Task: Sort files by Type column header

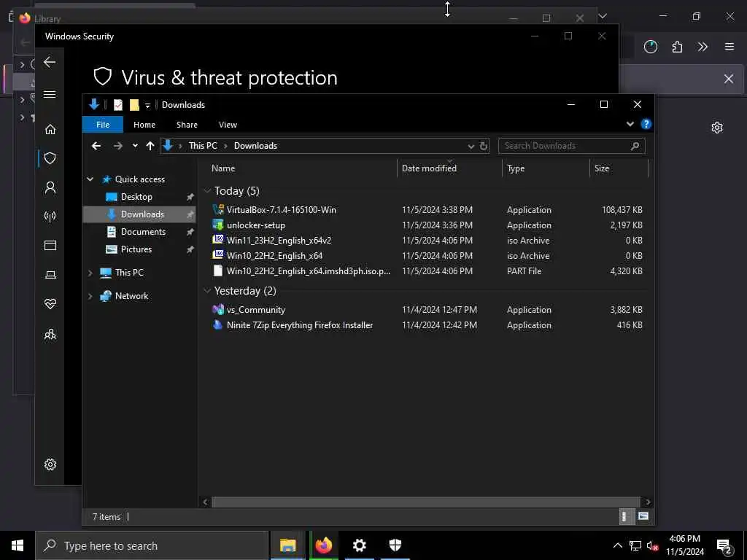Action: 546,168
